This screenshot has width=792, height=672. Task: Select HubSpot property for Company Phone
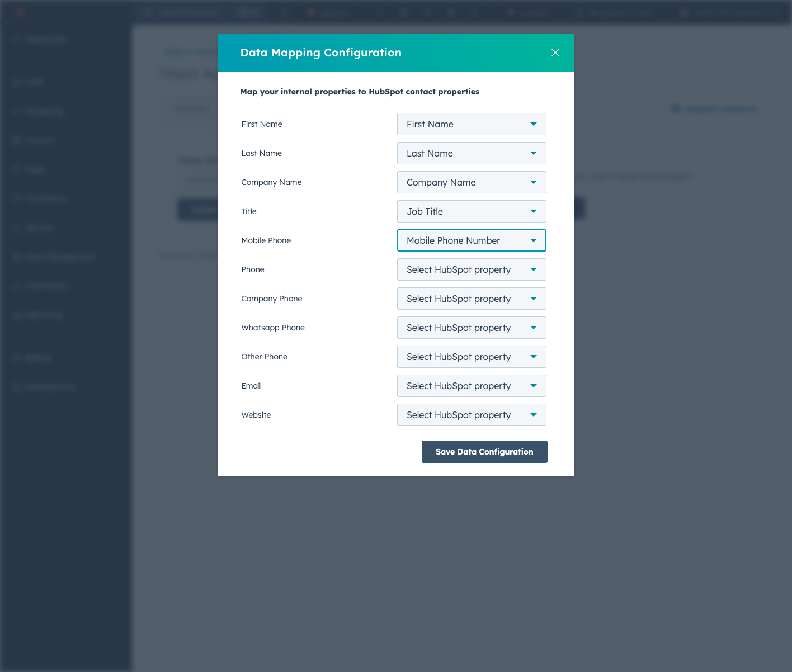[x=472, y=299]
